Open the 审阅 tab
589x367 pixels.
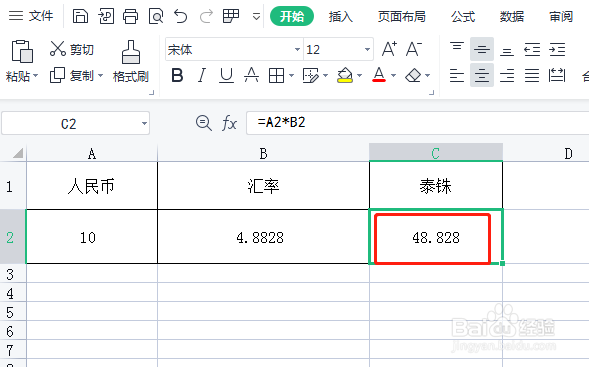coord(561,17)
